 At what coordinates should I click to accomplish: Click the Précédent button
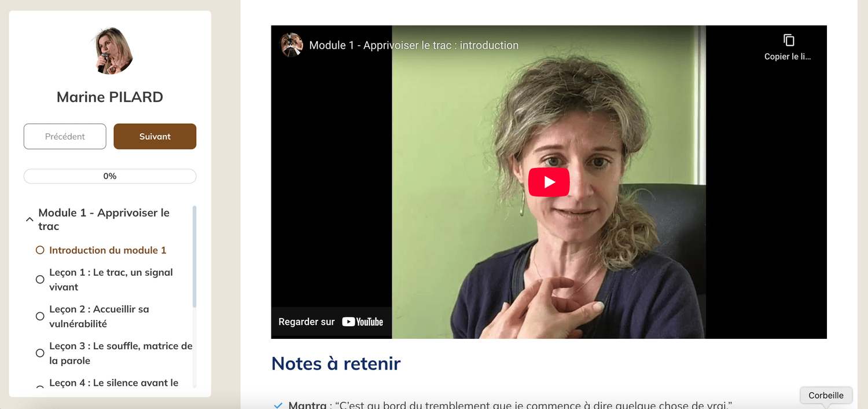point(65,136)
